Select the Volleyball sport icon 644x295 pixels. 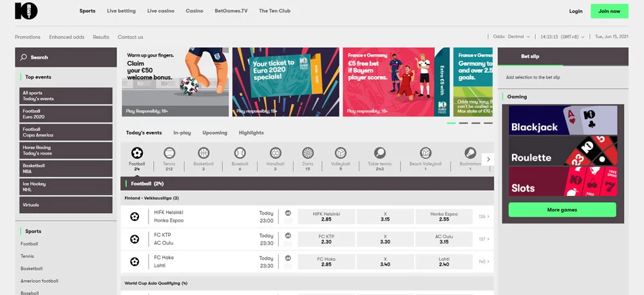click(341, 153)
